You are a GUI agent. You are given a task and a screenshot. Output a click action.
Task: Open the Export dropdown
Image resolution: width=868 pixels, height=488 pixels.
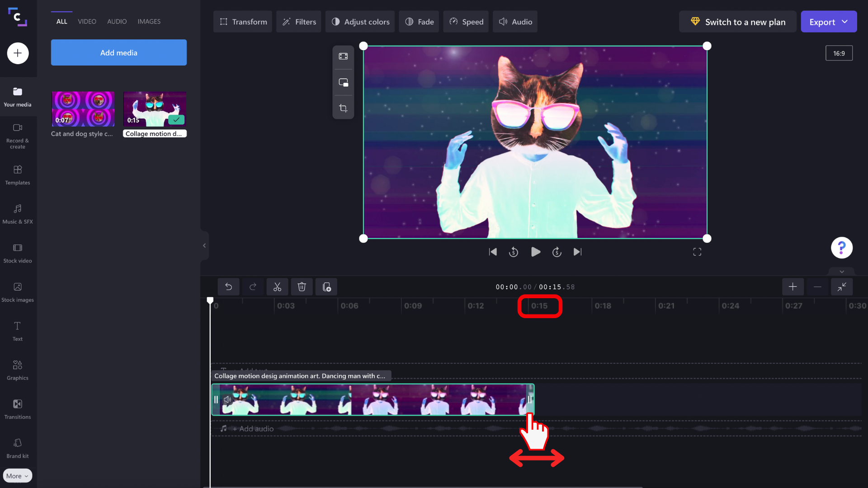pyautogui.click(x=829, y=21)
